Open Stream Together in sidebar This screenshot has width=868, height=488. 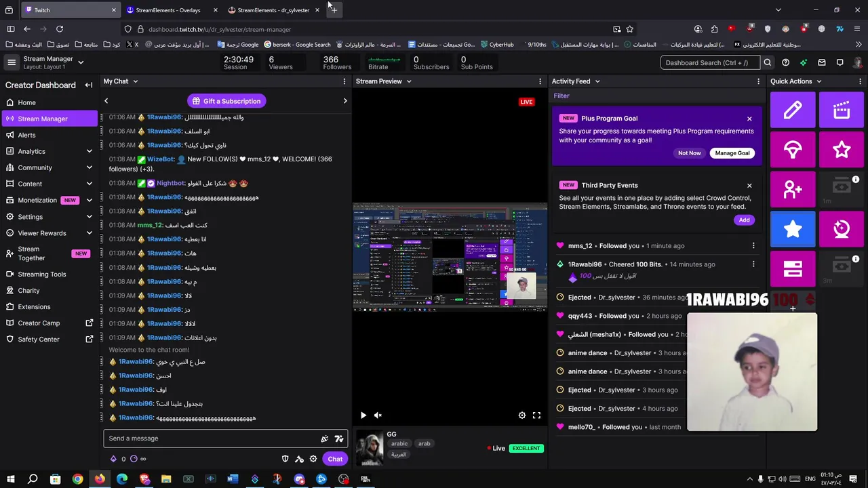49,253
